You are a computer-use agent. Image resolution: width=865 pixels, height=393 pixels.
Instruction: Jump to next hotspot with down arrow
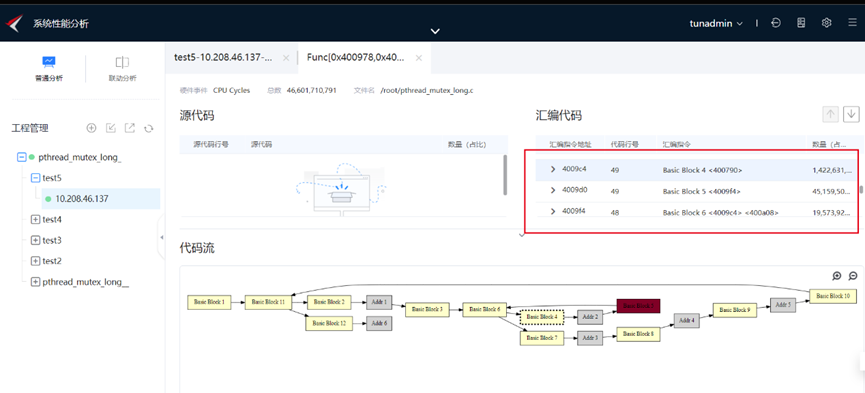coord(852,114)
